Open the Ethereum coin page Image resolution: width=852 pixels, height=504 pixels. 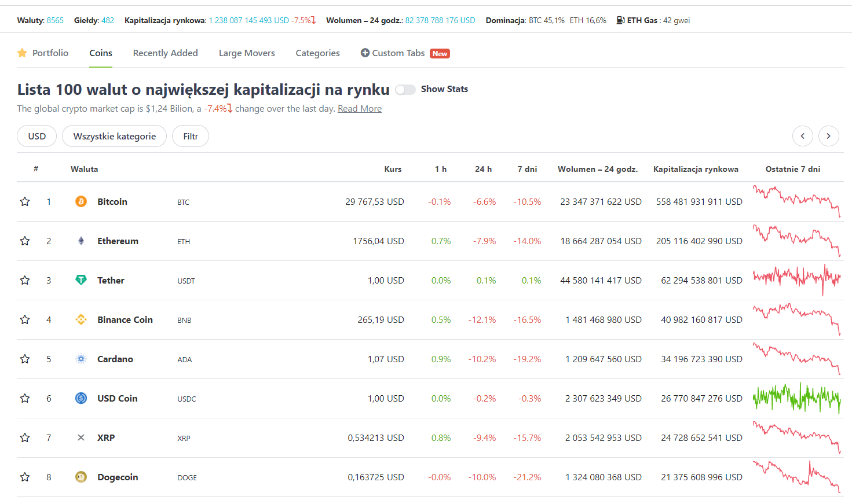[118, 241]
